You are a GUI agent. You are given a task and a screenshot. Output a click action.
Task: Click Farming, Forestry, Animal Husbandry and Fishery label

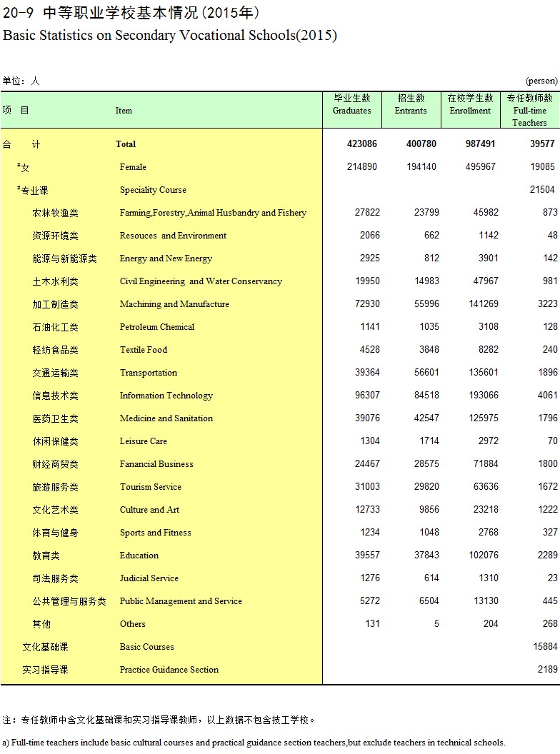[x=213, y=213]
